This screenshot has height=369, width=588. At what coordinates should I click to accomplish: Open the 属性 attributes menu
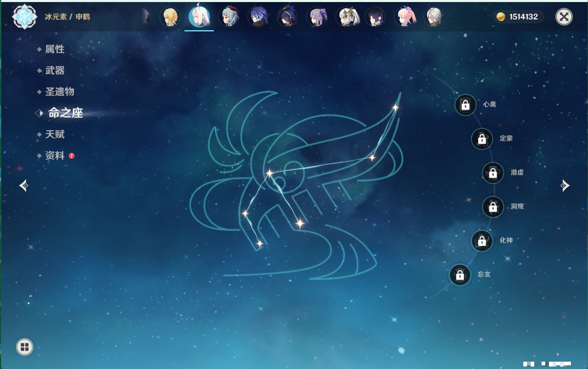[55, 49]
